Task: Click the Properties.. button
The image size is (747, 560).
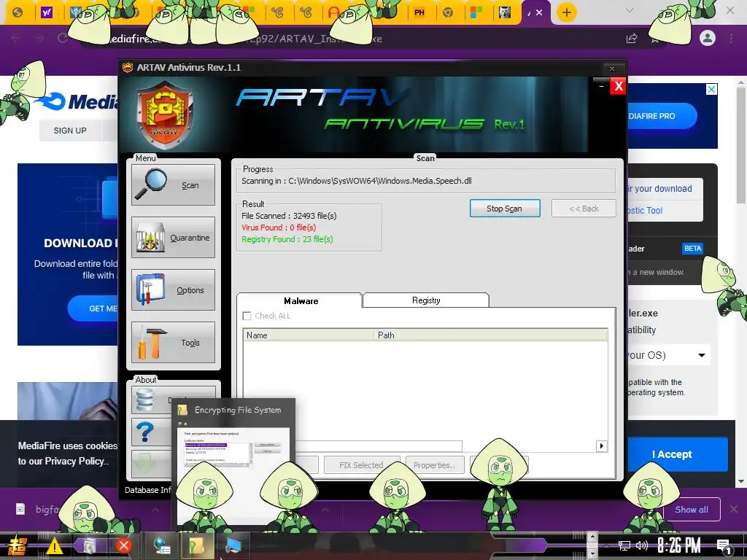Action: [x=434, y=465]
